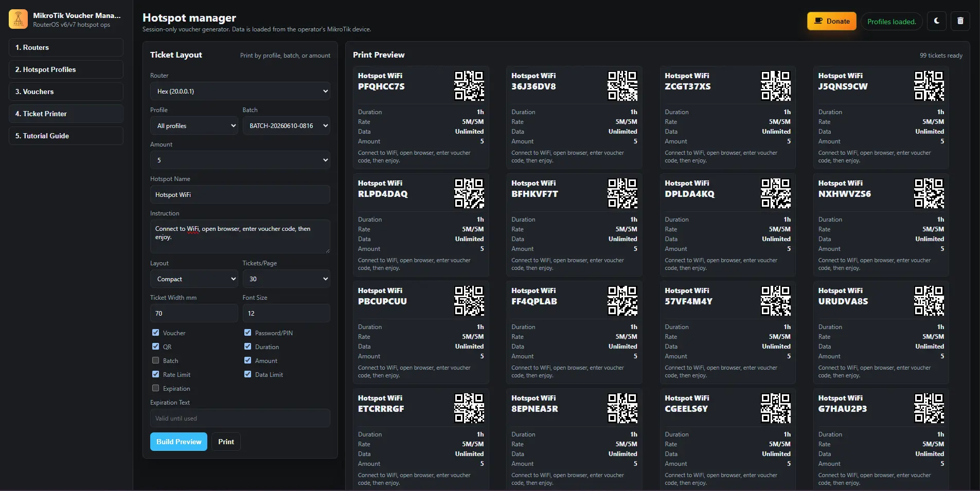Click the Print button
980x491 pixels.
click(x=226, y=442)
